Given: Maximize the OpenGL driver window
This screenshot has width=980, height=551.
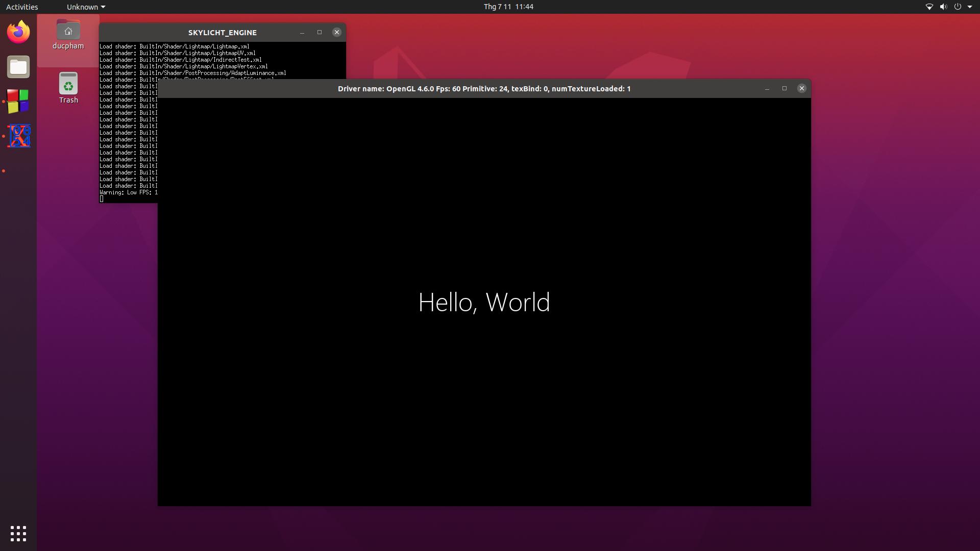Looking at the screenshot, I should (x=785, y=88).
